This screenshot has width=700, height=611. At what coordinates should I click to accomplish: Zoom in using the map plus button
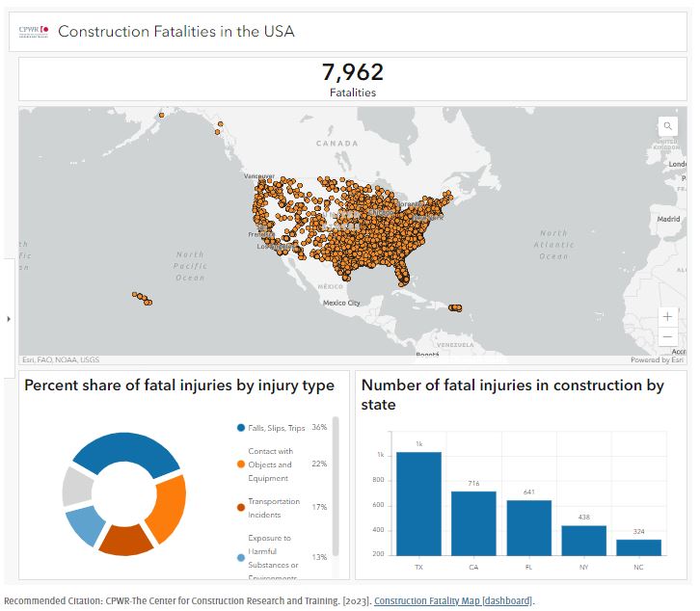pos(667,316)
